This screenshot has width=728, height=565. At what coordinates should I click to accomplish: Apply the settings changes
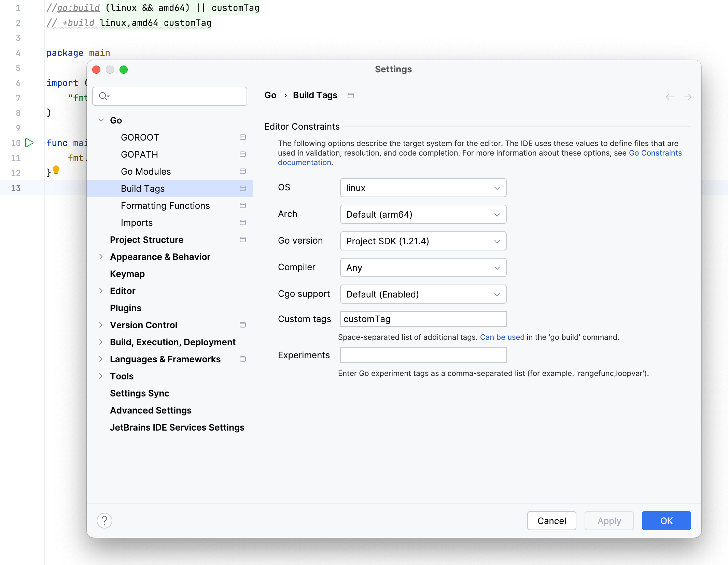[x=609, y=521]
